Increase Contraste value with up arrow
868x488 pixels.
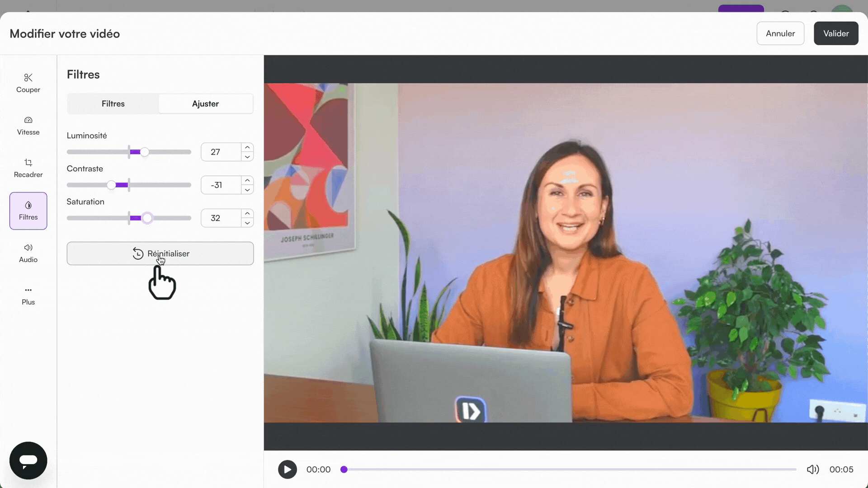point(247,180)
